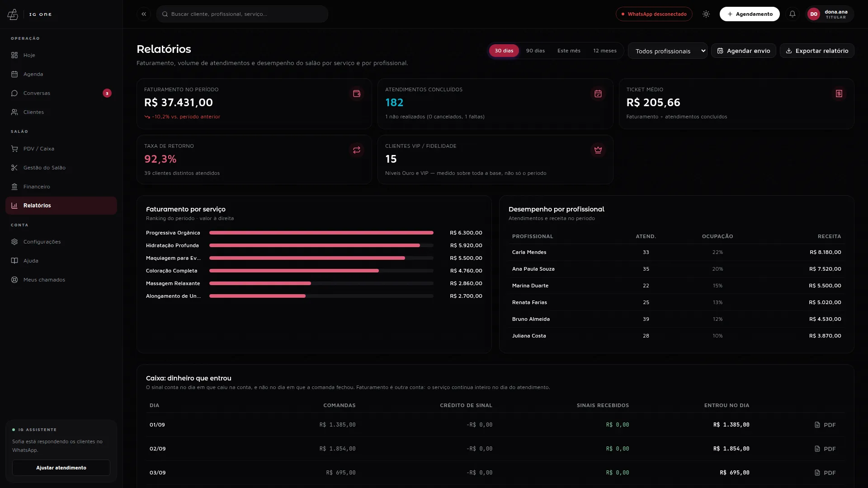868x488 pixels.
Task: Open Meus chamados in the sidebar
Action: (x=61, y=280)
